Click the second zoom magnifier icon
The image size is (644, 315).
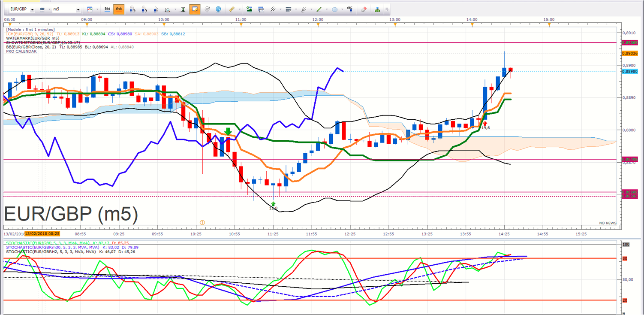pos(144,9)
